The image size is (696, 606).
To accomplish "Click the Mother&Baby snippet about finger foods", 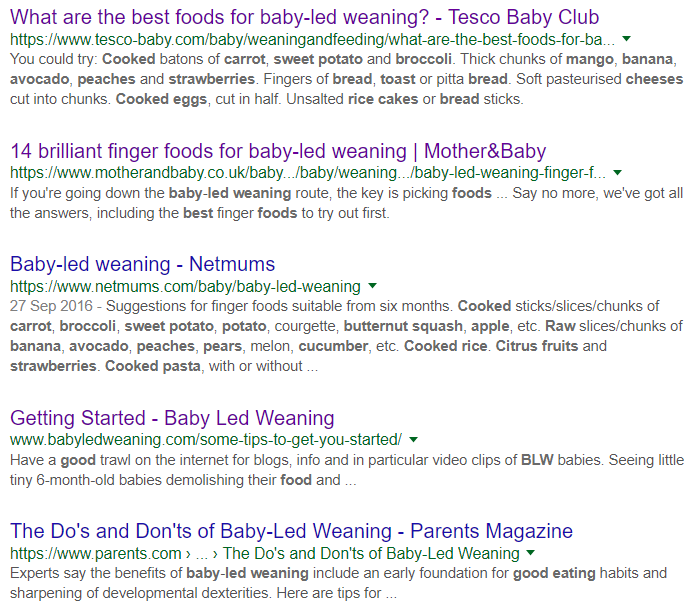I will (345, 203).
